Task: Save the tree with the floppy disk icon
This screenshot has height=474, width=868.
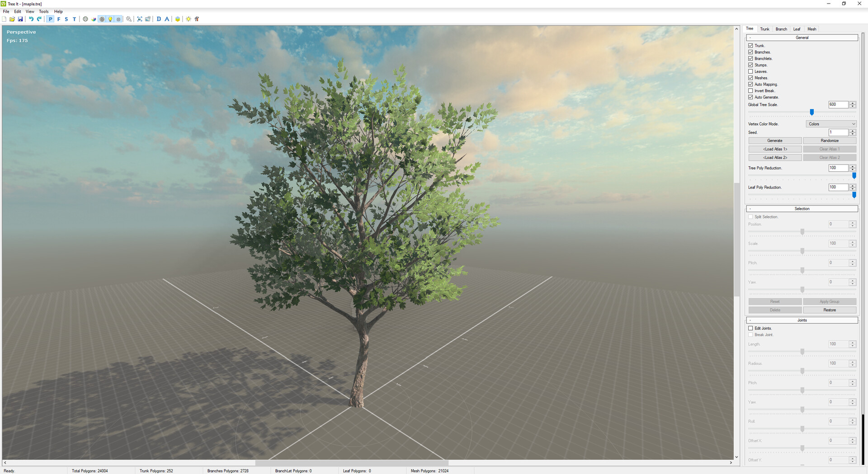Action: point(20,19)
